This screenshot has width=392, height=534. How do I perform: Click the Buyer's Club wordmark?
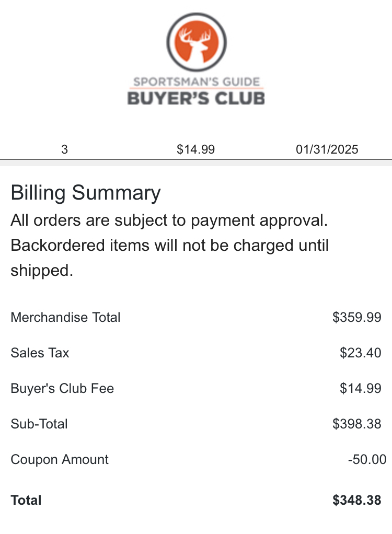tap(196, 98)
